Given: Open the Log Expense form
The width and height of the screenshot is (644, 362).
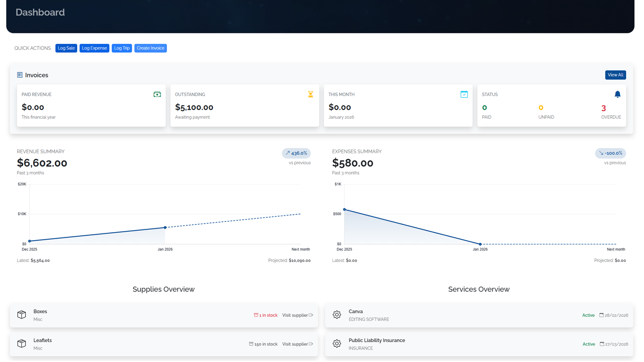Looking at the screenshot, I should click(94, 48).
